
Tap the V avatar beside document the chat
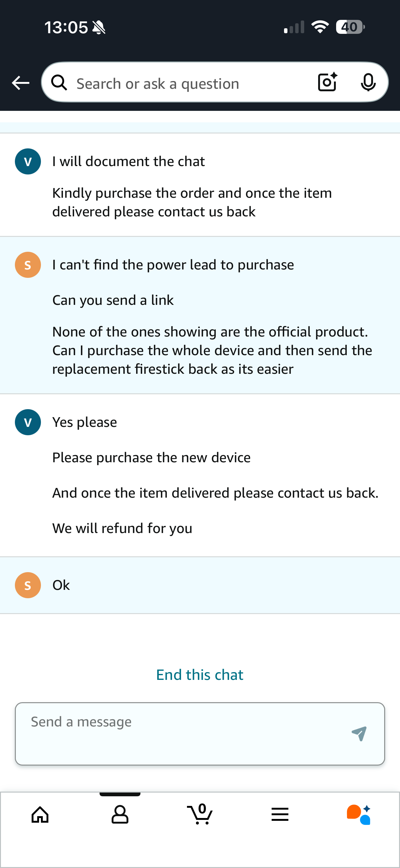pos(28,161)
